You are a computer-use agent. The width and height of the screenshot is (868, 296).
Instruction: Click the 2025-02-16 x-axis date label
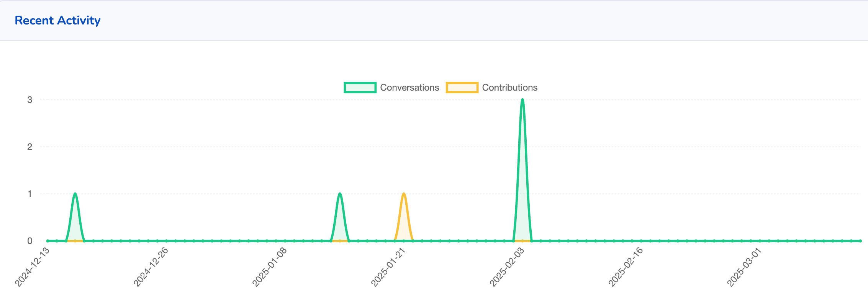(x=626, y=266)
